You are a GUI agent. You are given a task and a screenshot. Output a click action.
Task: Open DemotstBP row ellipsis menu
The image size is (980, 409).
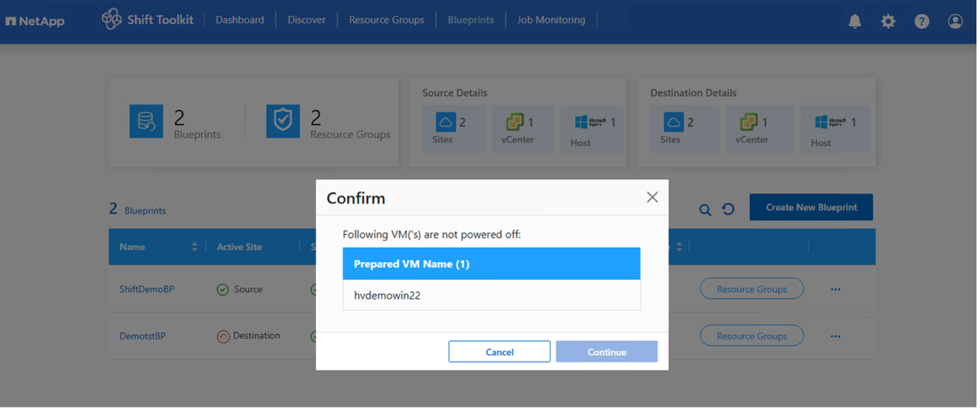[836, 336]
